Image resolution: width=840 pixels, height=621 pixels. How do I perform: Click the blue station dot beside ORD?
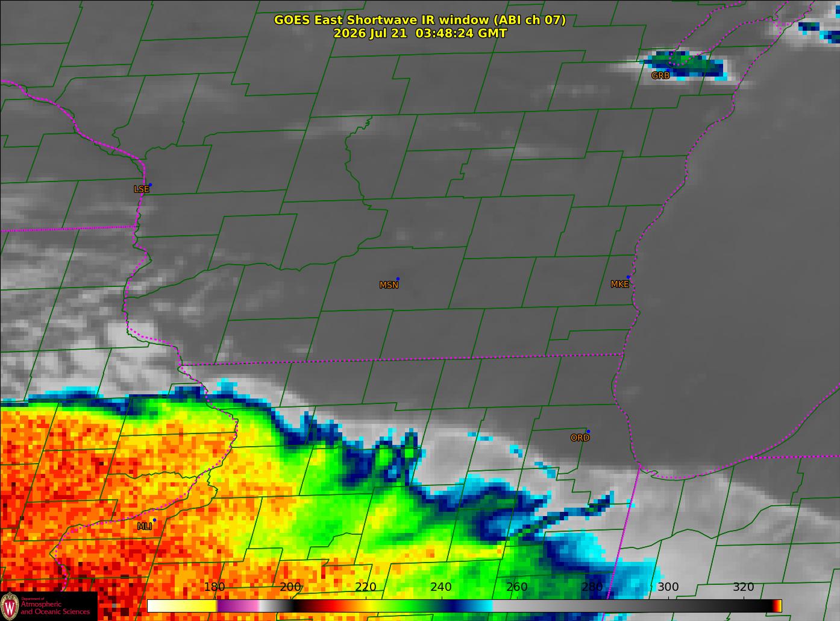[588, 432]
